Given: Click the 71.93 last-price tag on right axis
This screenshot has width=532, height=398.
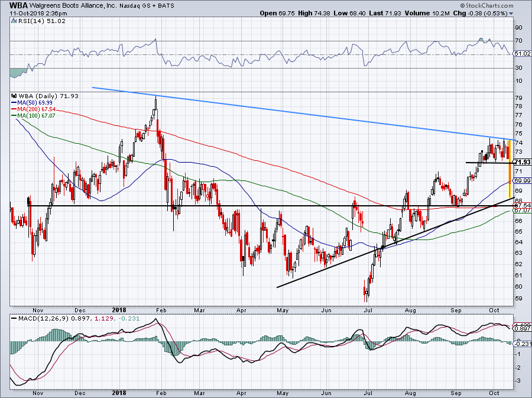Looking at the screenshot, I should [523, 162].
